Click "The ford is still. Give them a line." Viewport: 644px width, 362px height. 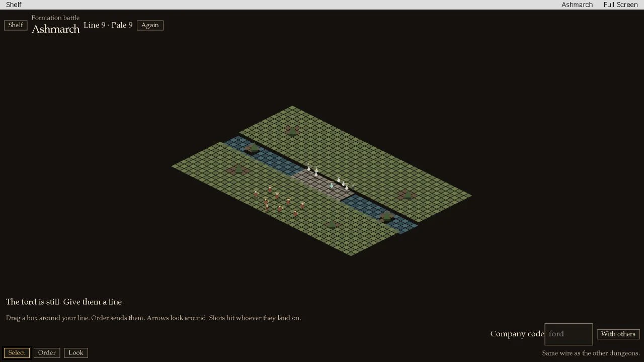(65, 302)
